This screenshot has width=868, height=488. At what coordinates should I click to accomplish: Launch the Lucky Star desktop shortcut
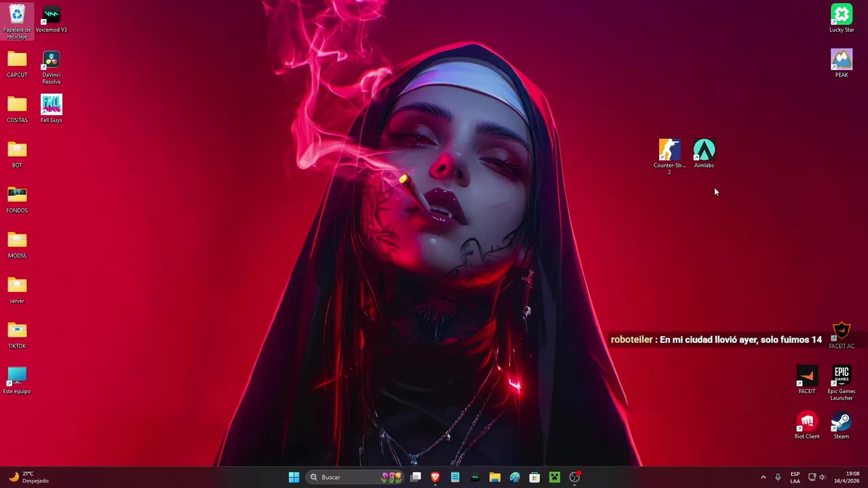(x=842, y=19)
